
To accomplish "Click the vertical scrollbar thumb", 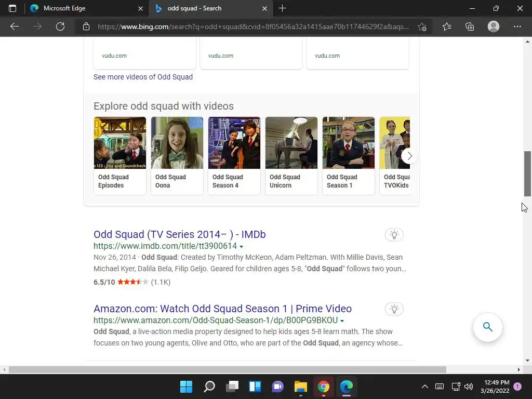I will click(527, 174).
